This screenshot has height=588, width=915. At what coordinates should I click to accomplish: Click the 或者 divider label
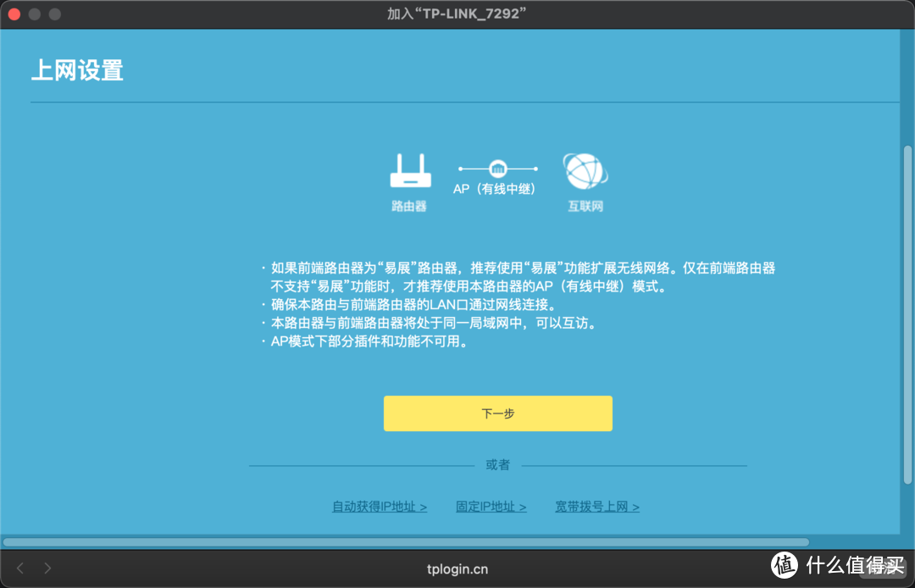point(497,465)
